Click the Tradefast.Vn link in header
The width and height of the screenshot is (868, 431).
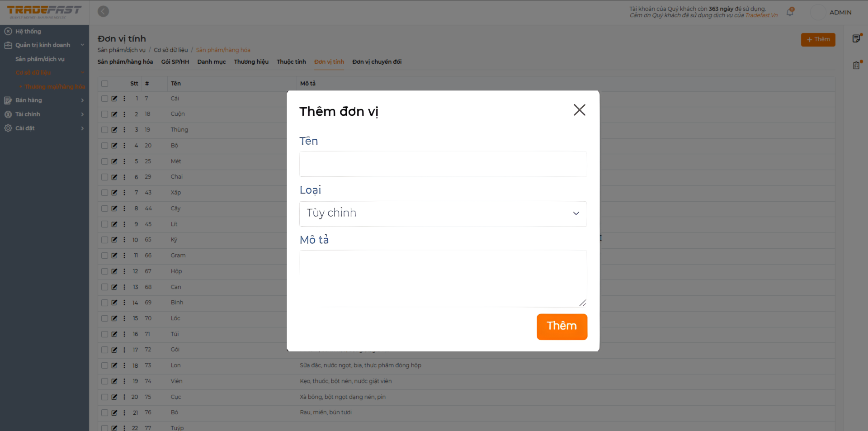tap(761, 15)
